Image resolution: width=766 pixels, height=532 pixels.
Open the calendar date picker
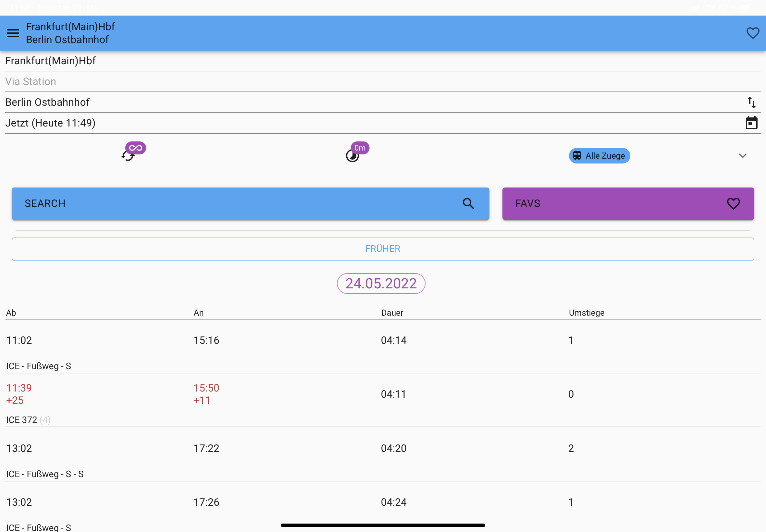751,123
